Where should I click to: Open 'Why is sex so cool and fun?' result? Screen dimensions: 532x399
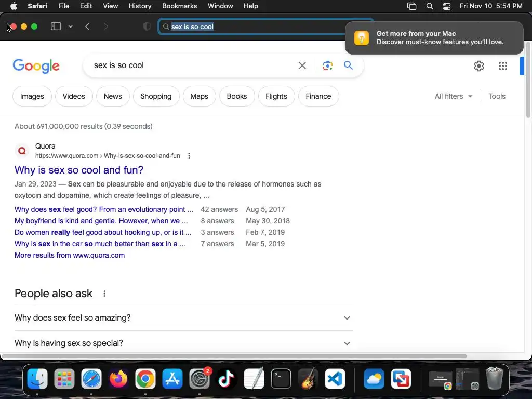pyautogui.click(x=79, y=170)
